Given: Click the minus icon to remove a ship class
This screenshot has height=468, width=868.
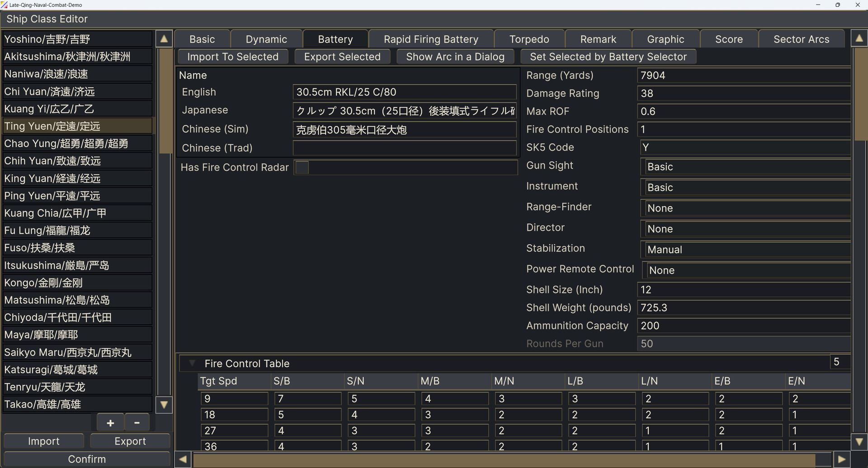Looking at the screenshot, I should click(x=137, y=422).
